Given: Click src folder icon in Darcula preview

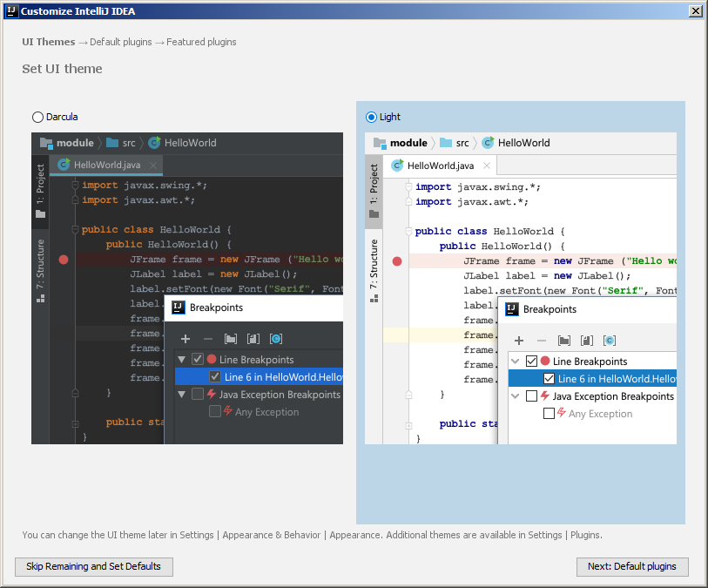Looking at the screenshot, I should [x=112, y=143].
